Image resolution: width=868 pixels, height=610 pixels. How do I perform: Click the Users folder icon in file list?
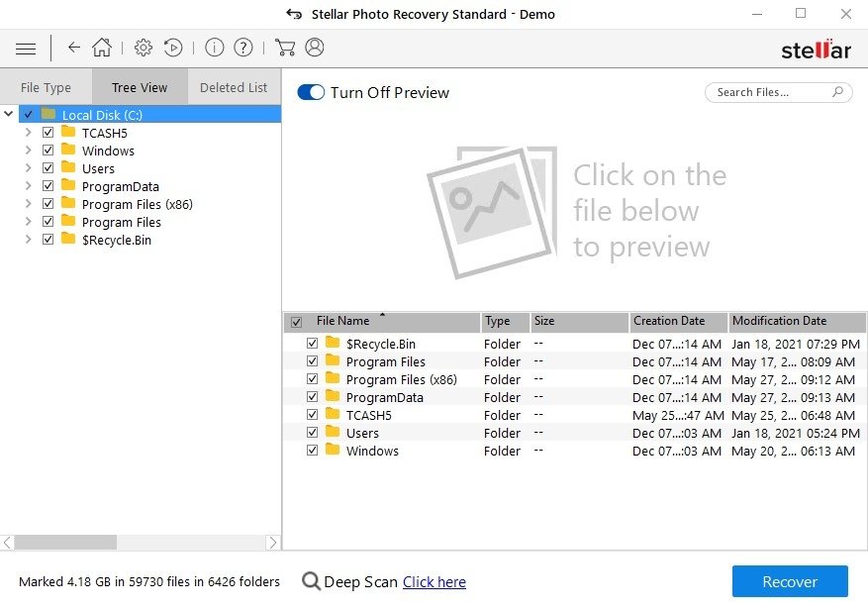click(333, 432)
